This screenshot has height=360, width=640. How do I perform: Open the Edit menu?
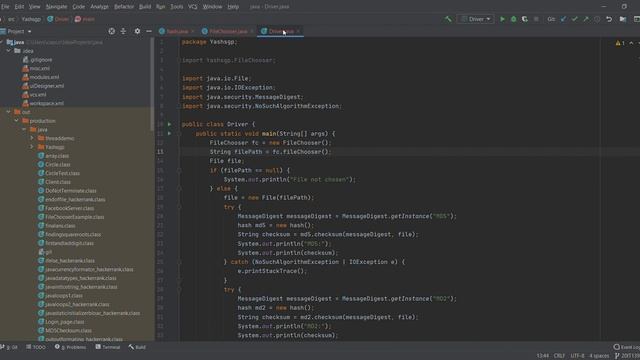pos(19,7)
